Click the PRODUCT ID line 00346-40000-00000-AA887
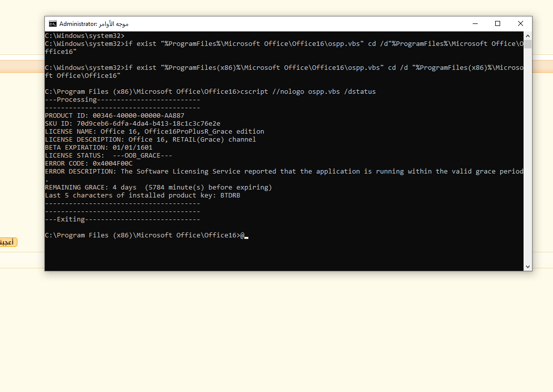Screen dimensions: 553x392 point(115,115)
